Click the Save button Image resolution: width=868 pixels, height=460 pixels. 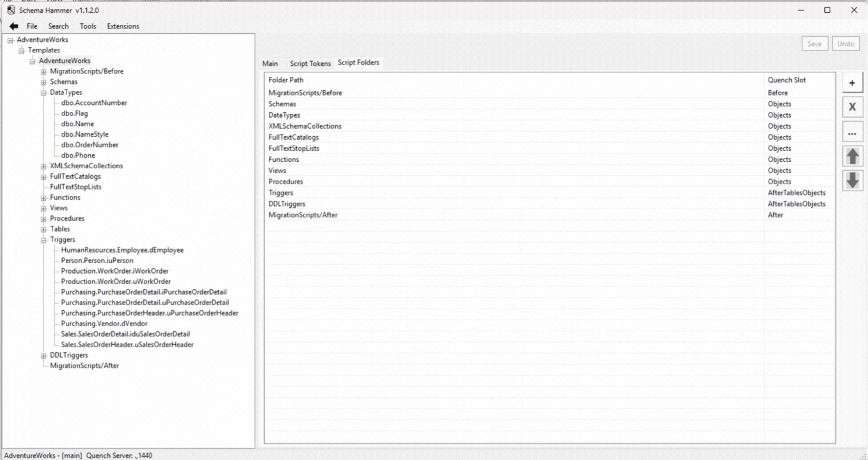[x=814, y=43]
